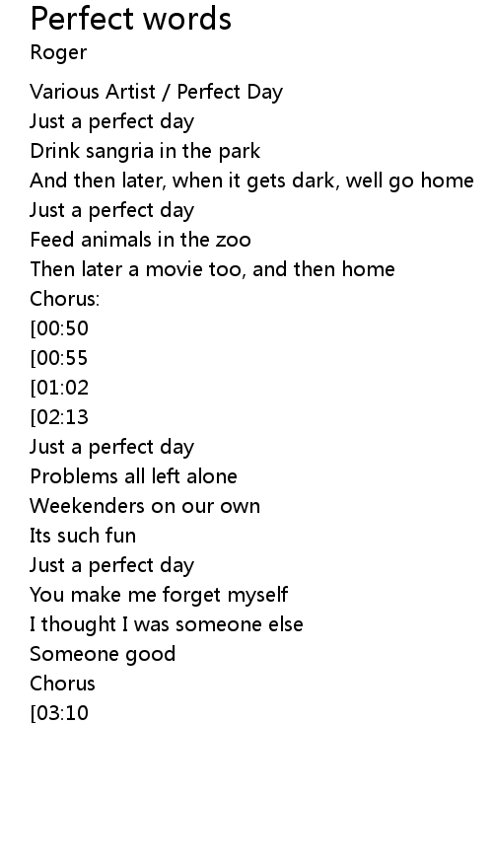
Task: Click the artist name Roger
Action: (58, 53)
